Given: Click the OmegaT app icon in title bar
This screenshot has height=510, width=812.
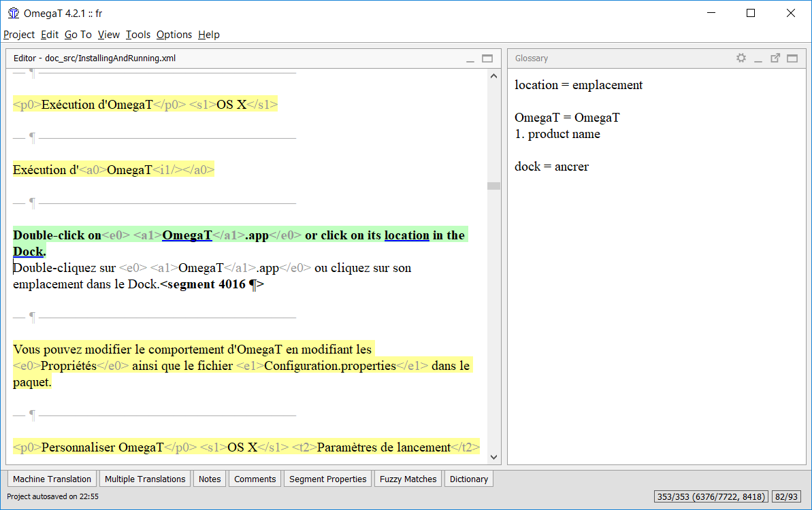Looking at the screenshot, I should (14, 14).
